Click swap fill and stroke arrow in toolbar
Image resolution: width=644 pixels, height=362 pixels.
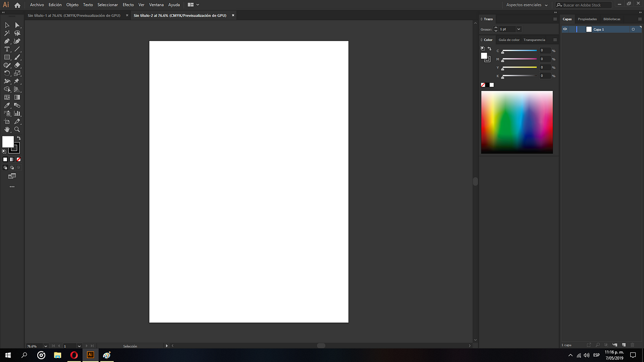coord(19,138)
